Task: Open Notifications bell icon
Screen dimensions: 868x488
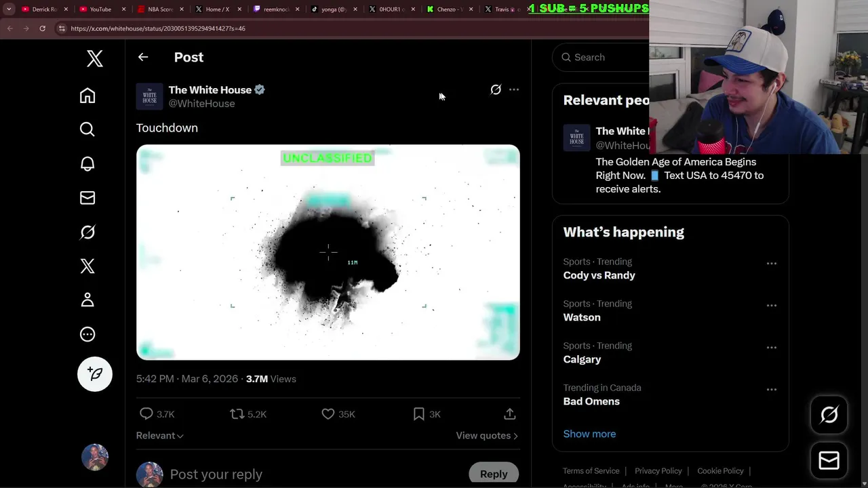Action: click(x=87, y=163)
